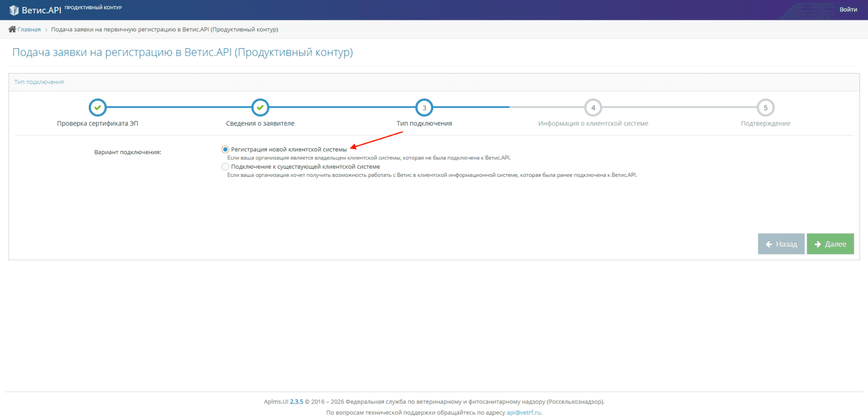Click the Войти login link
868x420 pixels.
point(848,9)
